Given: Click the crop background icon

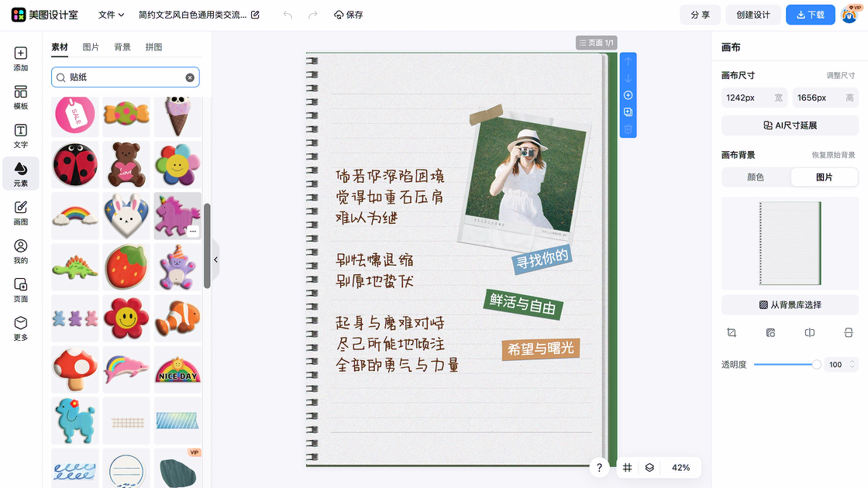Looking at the screenshot, I should click(x=732, y=332).
